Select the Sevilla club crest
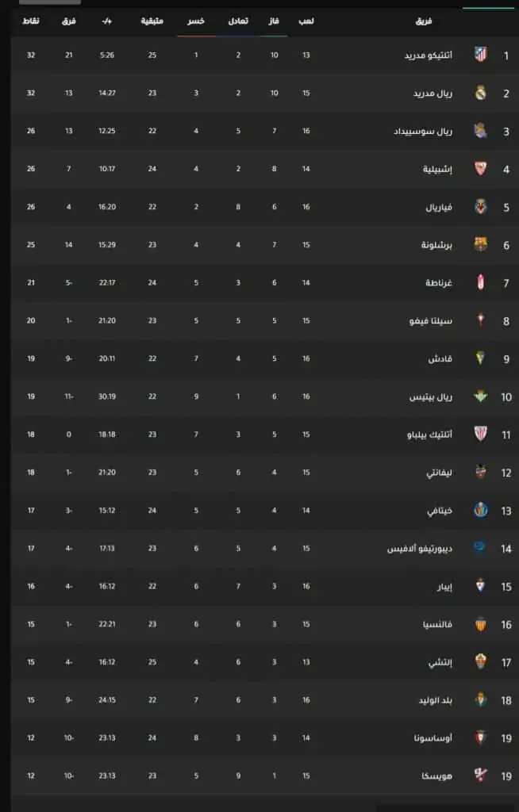 click(x=481, y=168)
